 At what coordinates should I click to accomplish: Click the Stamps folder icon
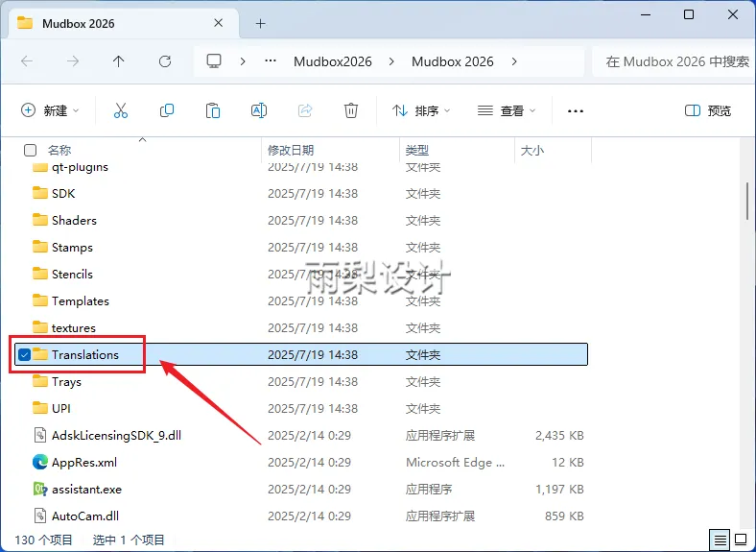click(40, 247)
